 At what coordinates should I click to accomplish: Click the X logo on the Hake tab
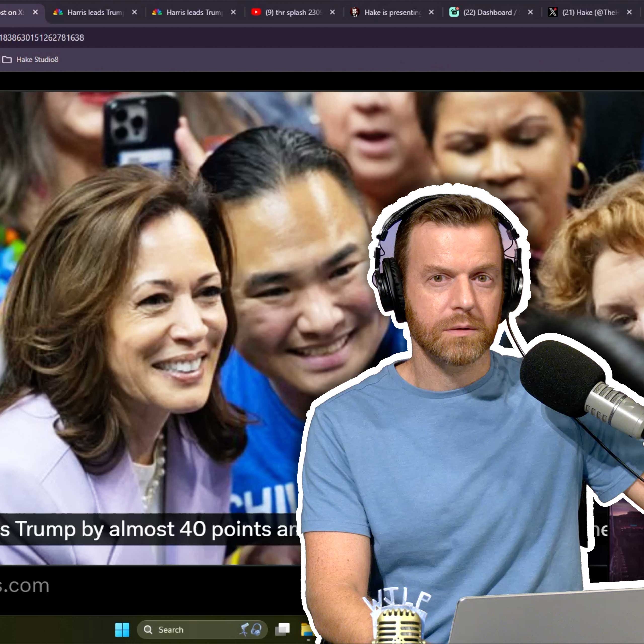[553, 12]
